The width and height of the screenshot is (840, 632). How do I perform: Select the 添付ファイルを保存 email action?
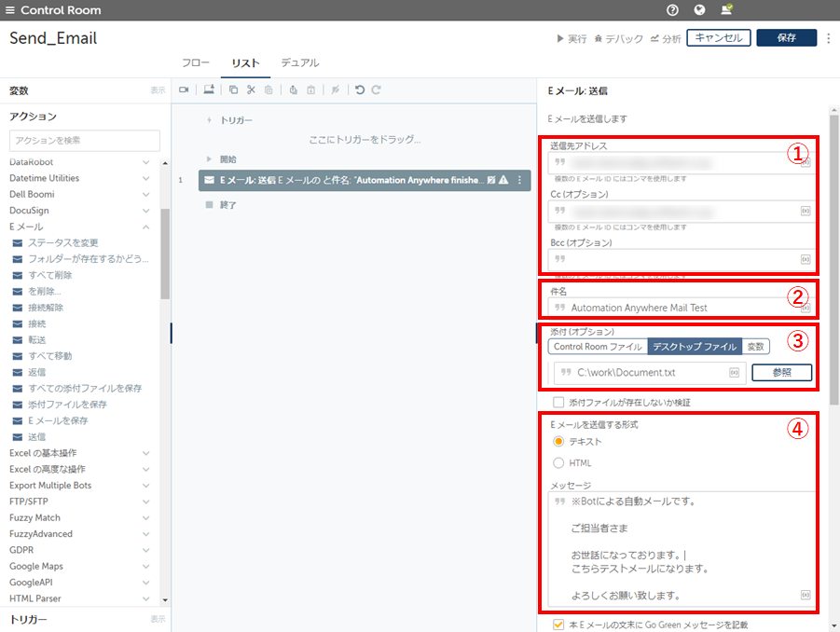[x=67, y=405]
